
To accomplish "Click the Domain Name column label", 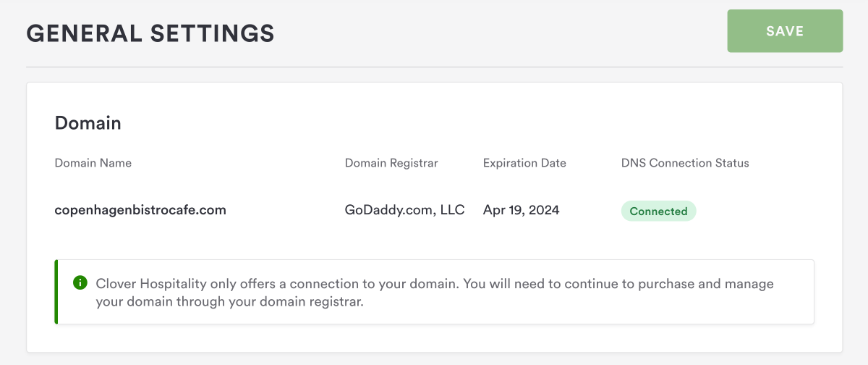I will coord(93,163).
